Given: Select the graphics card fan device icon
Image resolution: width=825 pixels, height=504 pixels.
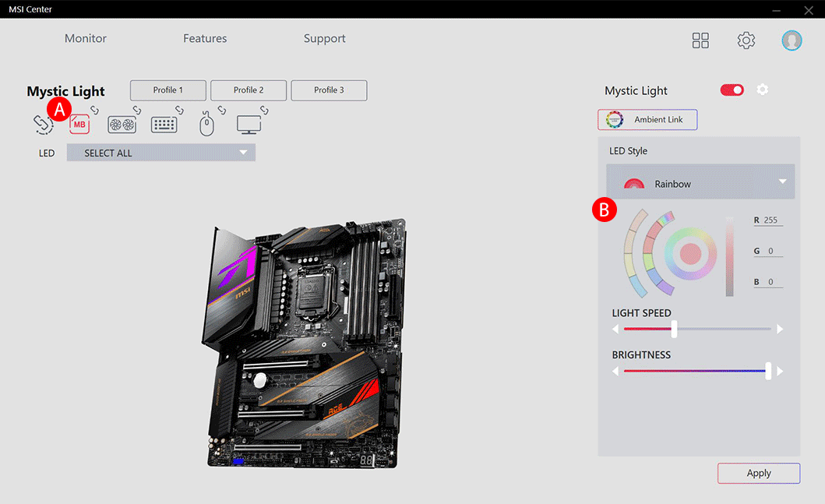Looking at the screenshot, I should pos(122,123).
